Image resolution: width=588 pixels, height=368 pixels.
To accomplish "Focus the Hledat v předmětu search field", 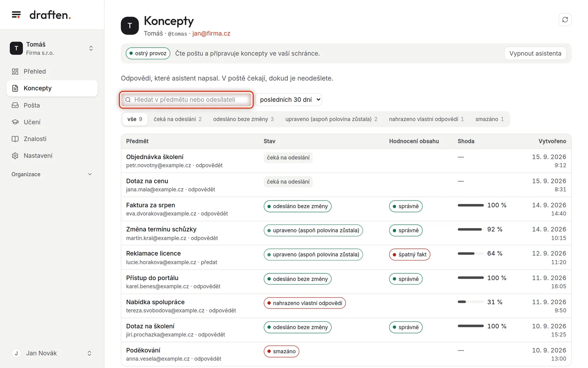I will (x=186, y=100).
